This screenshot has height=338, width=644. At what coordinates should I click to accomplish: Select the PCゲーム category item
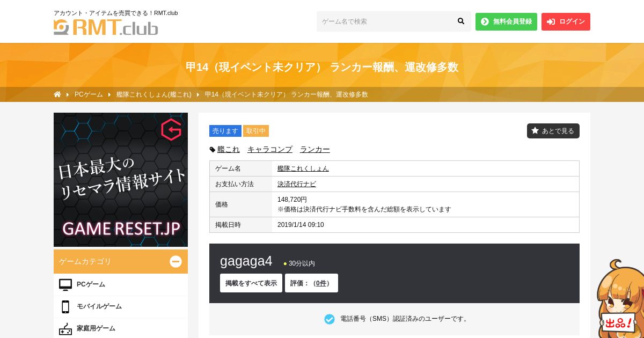121,284
